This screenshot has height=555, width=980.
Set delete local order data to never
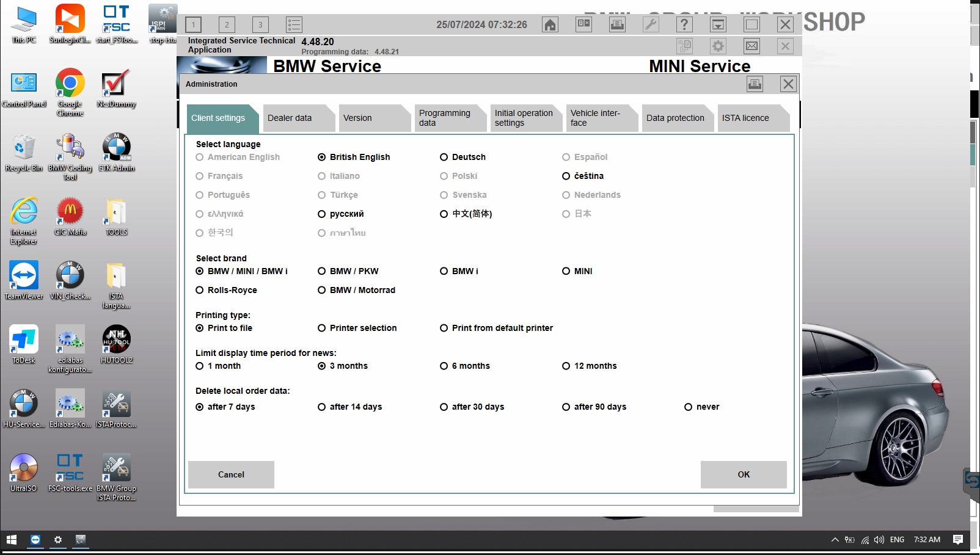coord(689,407)
